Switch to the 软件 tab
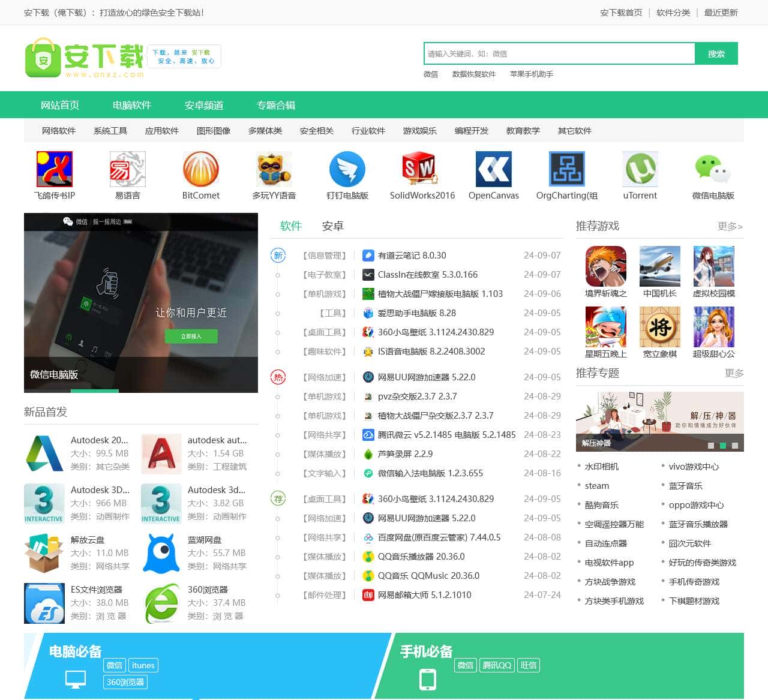This screenshot has height=700, width=768. [x=291, y=226]
